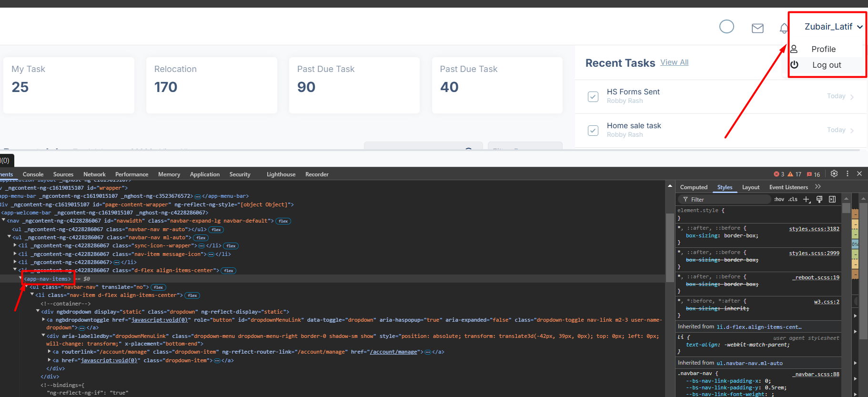This screenshot has width=868, height=397.
Task: Toggle the :hov element state button
Action: 779,199
